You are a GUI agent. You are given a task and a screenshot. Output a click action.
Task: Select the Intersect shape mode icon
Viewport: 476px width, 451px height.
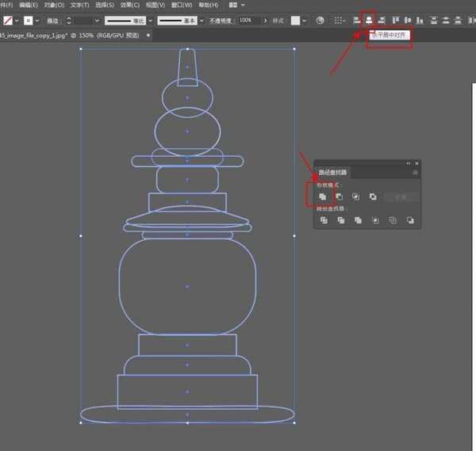(x=356, y=196)
